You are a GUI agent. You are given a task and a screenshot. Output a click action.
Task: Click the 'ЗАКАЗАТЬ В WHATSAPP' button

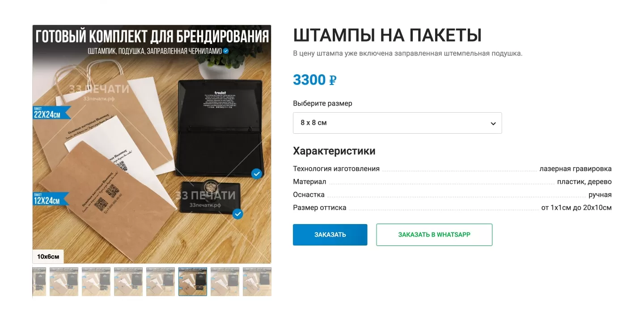[434, 235]
